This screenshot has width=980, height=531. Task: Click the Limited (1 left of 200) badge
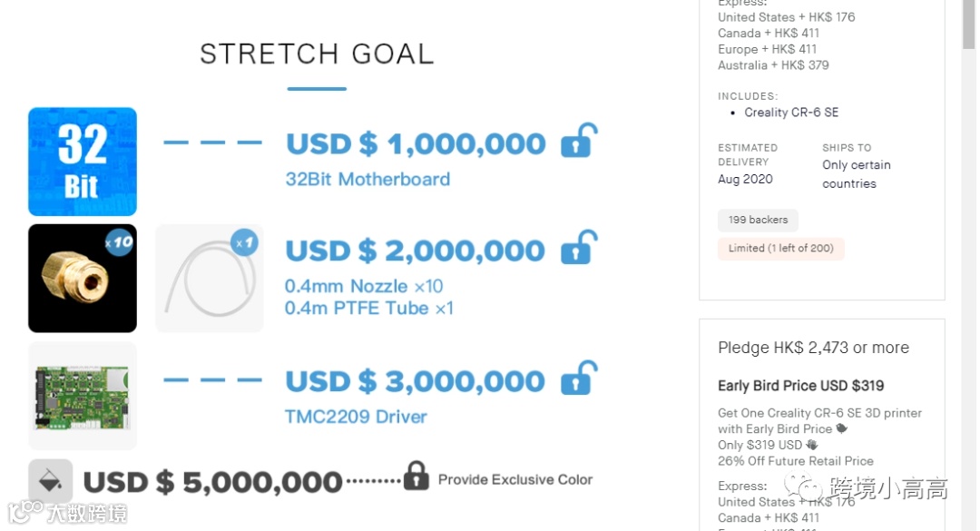tap(781, 248)
